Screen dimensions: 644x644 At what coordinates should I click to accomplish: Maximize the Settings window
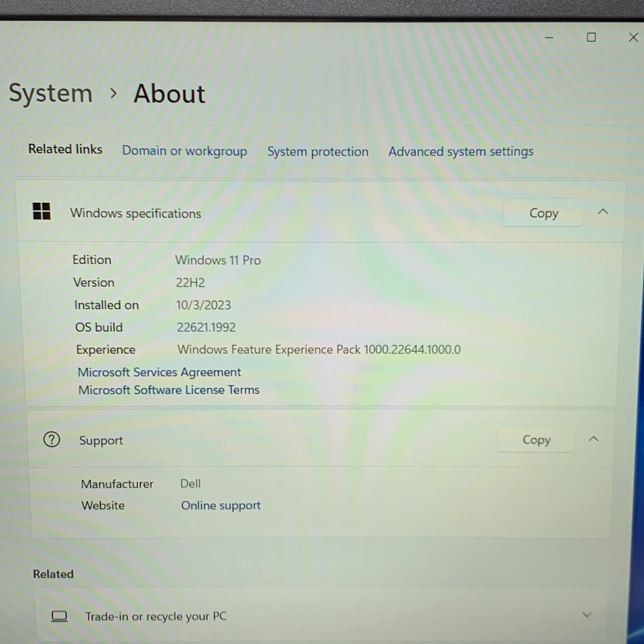(591, 37)
